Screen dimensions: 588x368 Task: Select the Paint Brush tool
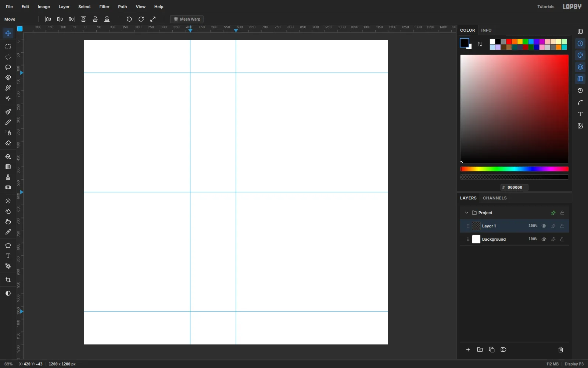tap(8, 112)
